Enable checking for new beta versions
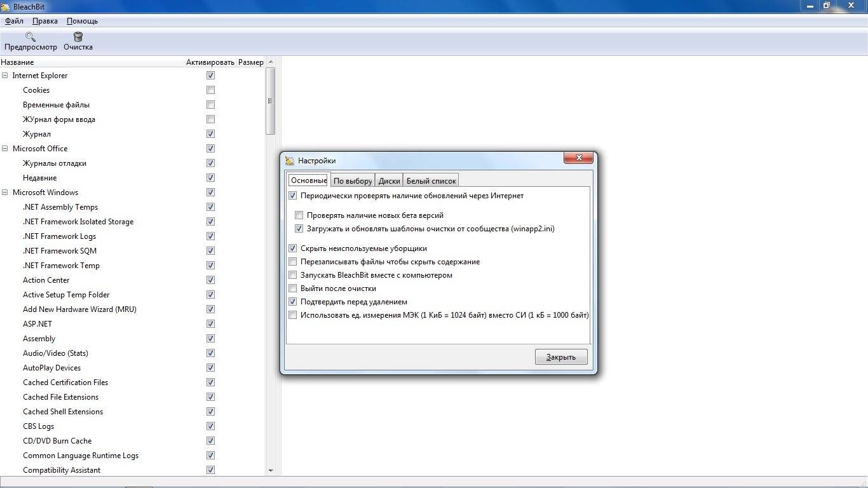The width and height of the screenshot is (868, 488). [299, 215]
